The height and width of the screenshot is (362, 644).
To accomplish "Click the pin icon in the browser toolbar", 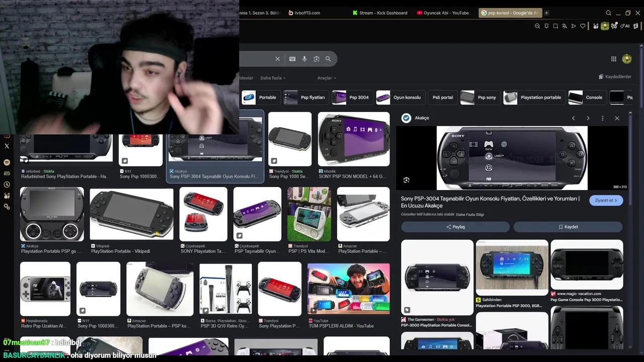I will (546, 26).
